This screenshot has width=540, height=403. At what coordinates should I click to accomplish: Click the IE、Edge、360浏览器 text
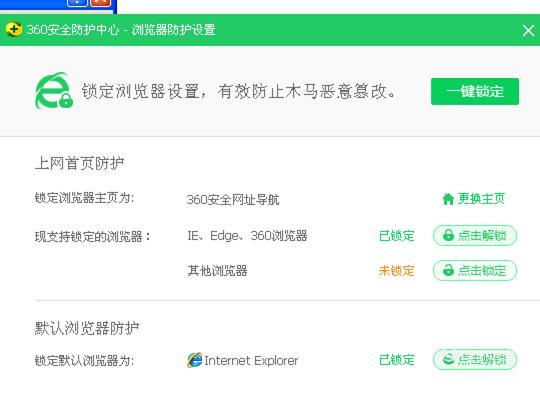point(247,236)
